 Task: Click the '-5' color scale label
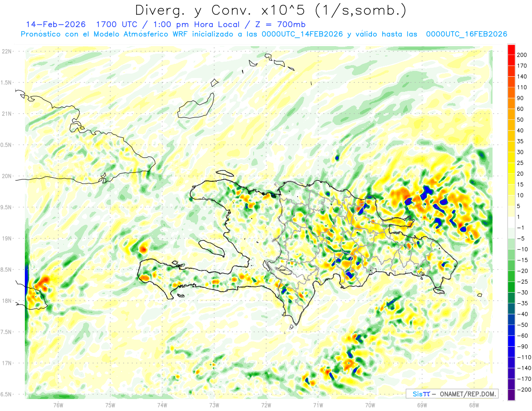coord(521,239)
